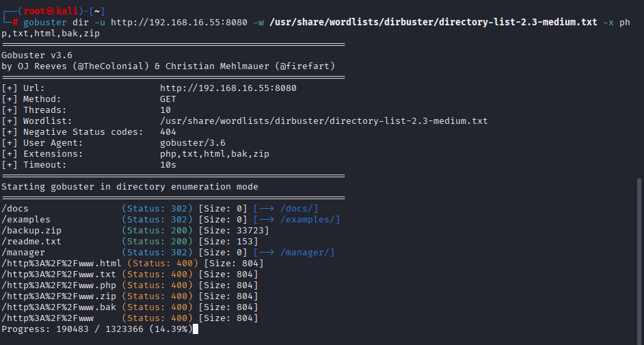
Task: Click the 'Progress: 190483 / 1323366' line
Action: click(72, 329)
